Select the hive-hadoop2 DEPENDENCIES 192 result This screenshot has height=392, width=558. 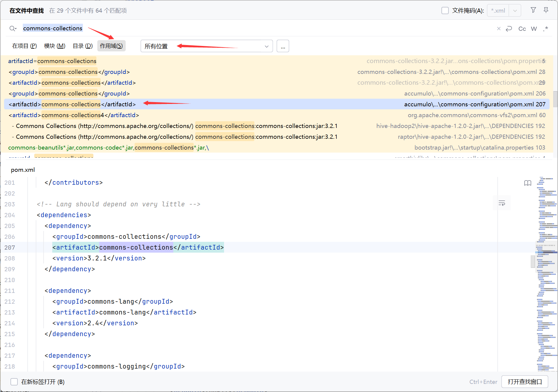tap(277, 126)
